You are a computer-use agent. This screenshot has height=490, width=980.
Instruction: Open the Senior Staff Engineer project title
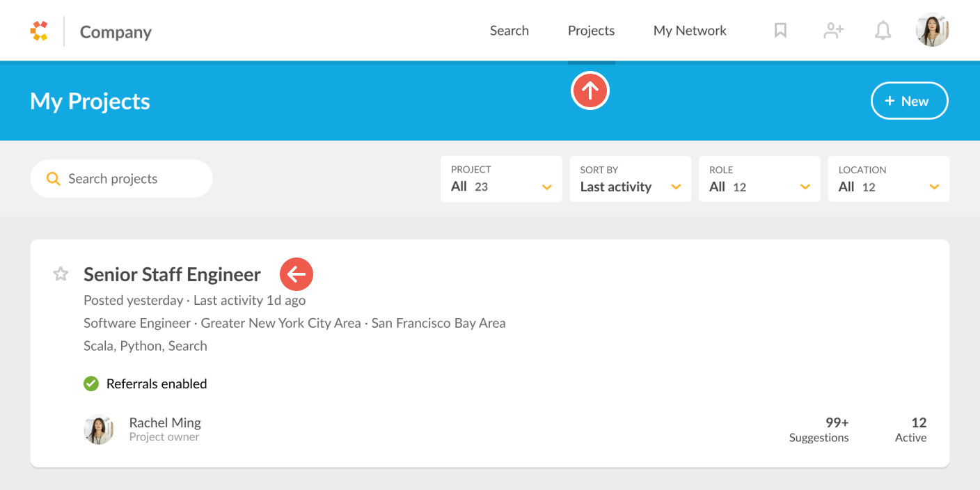point(172,274)
